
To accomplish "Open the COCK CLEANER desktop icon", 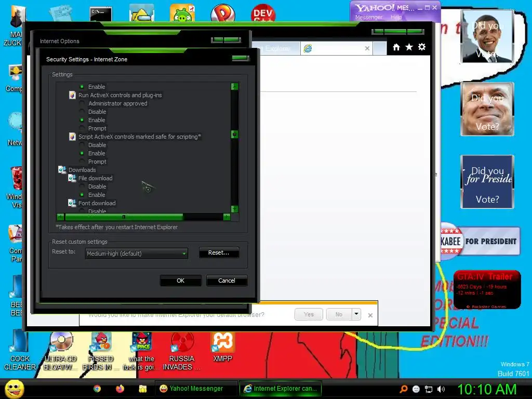I will click(x=19, y=351).
